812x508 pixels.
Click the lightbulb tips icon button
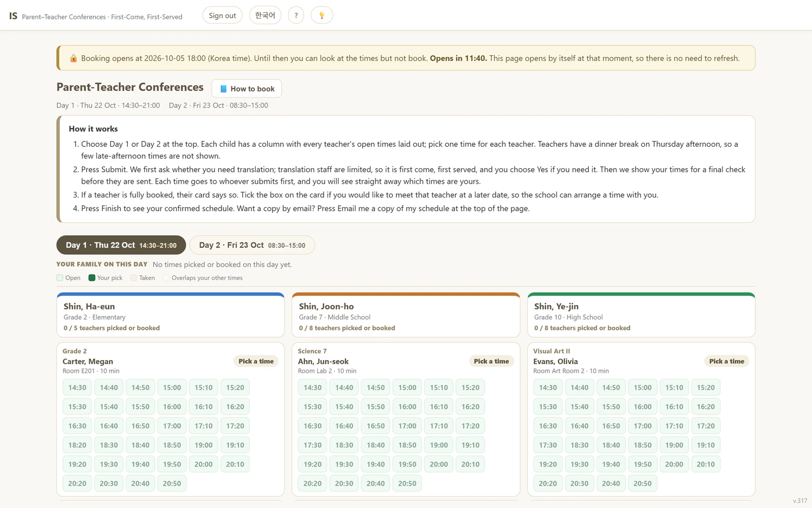(322, 15)
